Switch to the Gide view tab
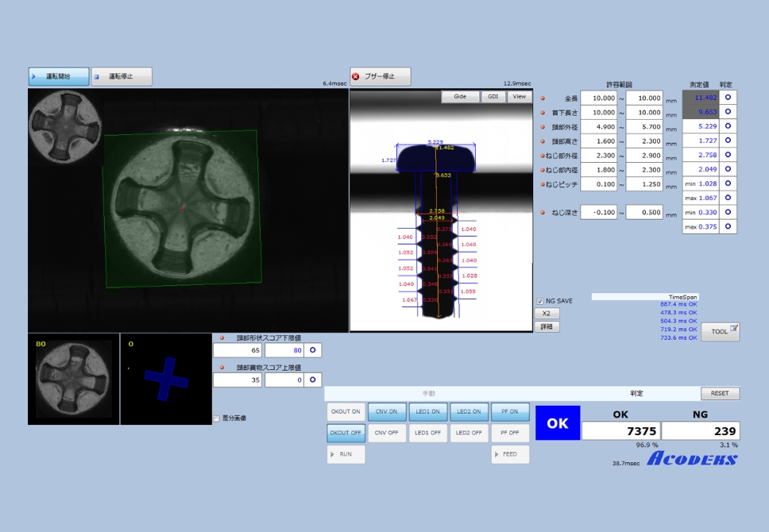 pos(460,97)
